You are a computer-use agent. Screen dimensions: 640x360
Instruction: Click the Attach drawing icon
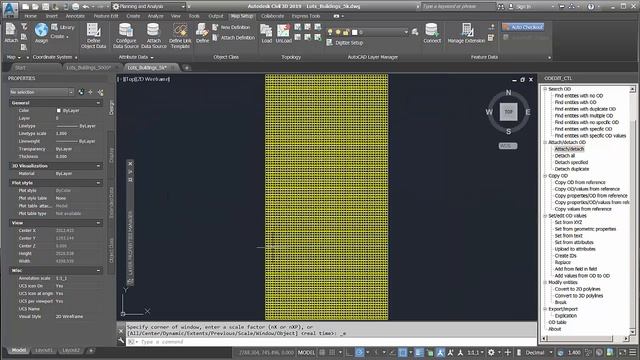tap(11, 33)
